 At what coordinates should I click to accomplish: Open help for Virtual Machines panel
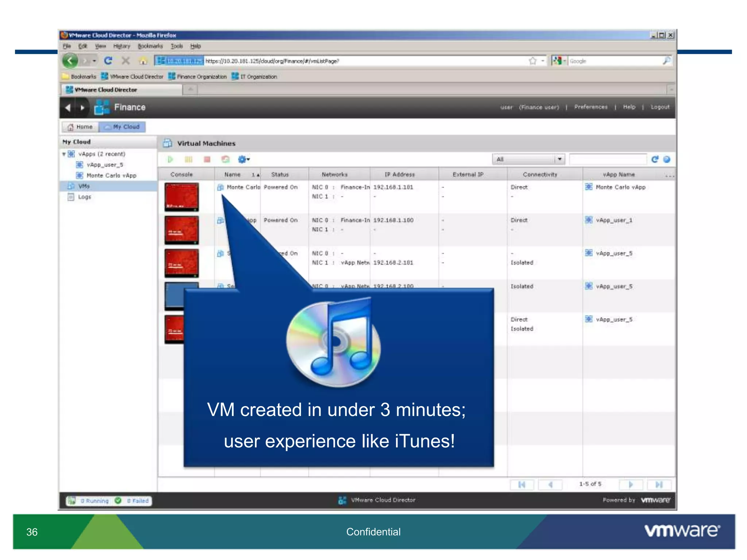pyautogui.click(x=667, y=159)
